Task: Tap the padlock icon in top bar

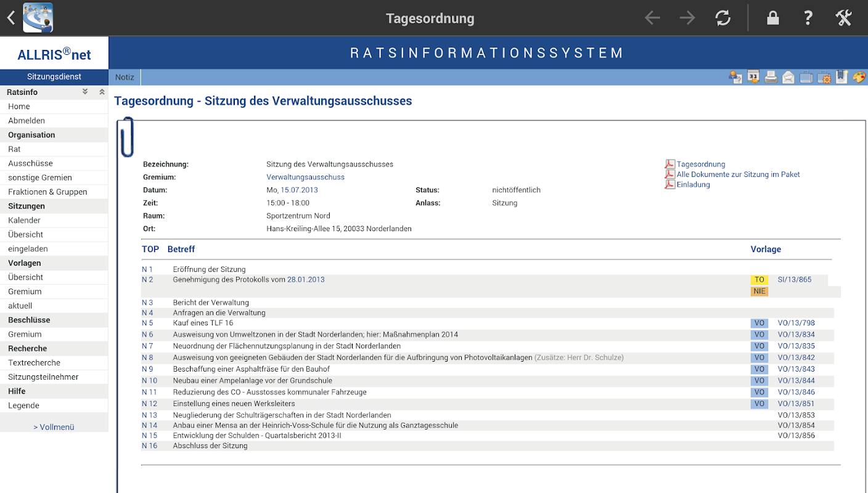Action: tap(772, 18)
